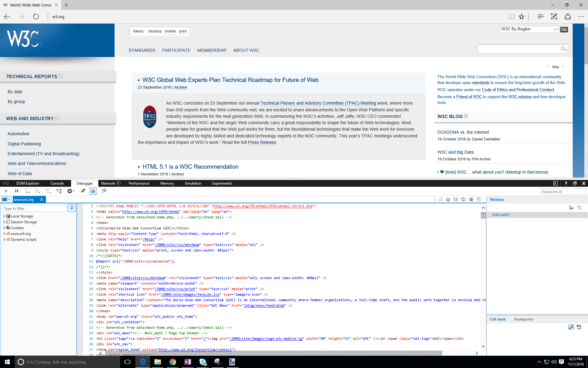Viewport: 588px width, 368px height.
Task: Switch to the Console tab
Action: coord(57,183)
